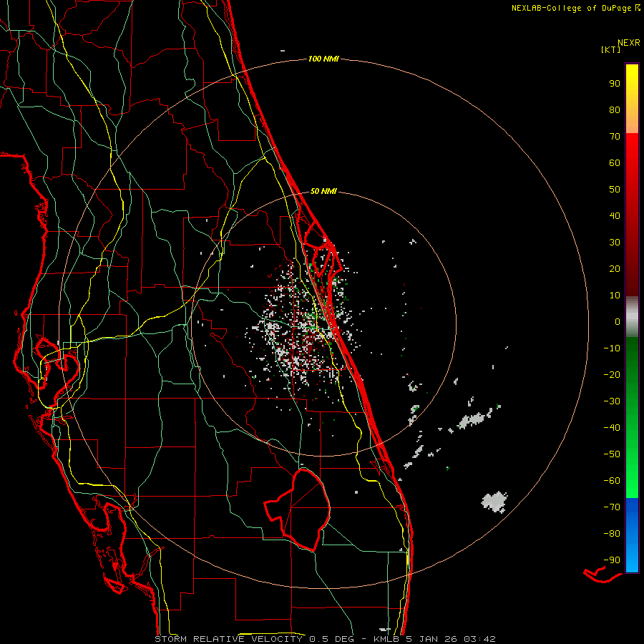Click the Lake Okeechobee outline on the map

(298, 509)
